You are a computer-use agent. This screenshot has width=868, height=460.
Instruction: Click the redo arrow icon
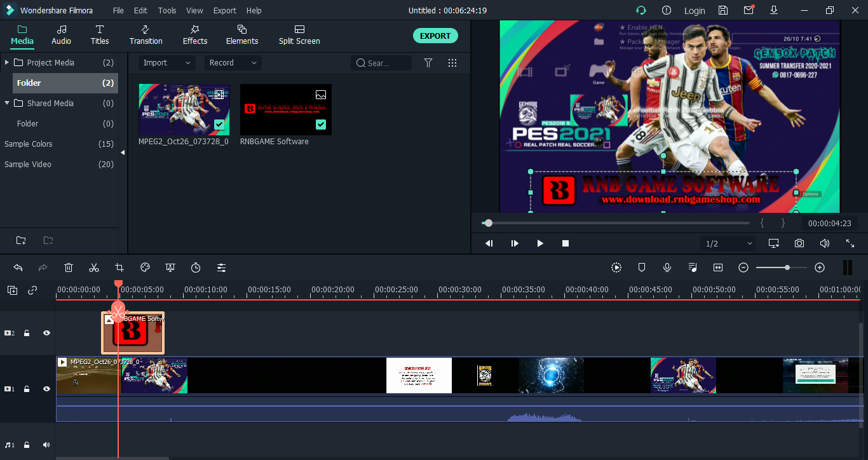[43, 267]
